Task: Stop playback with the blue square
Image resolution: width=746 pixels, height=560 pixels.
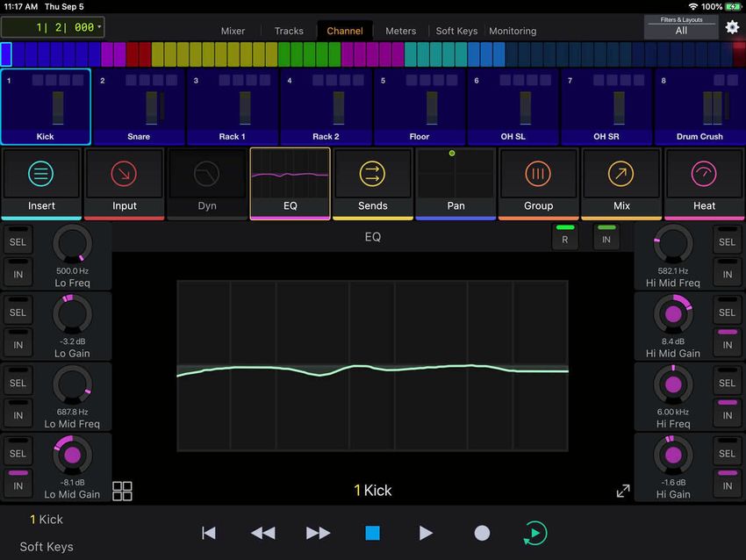Action: tap(372, 533)
